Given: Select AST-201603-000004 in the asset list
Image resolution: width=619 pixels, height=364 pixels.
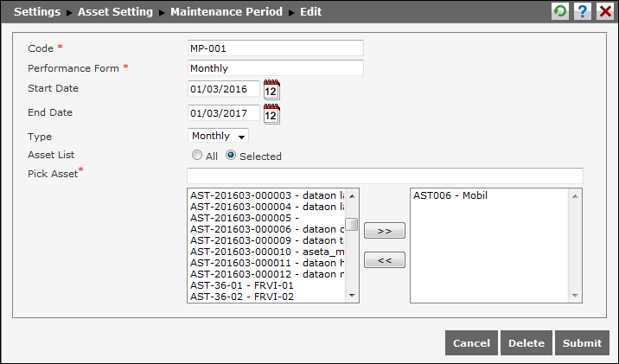Looking at the screenshot, I should click(x=267, y=207).
